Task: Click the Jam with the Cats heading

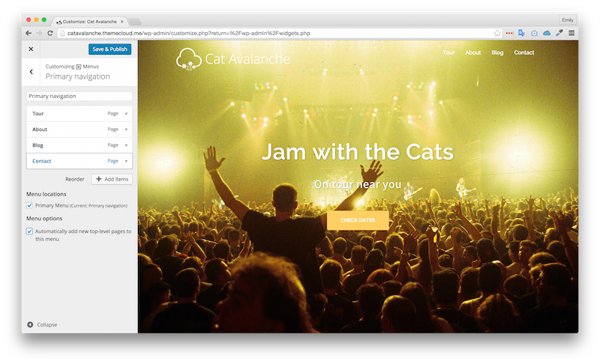Action: pyautogui.click(x=358, y=151)
